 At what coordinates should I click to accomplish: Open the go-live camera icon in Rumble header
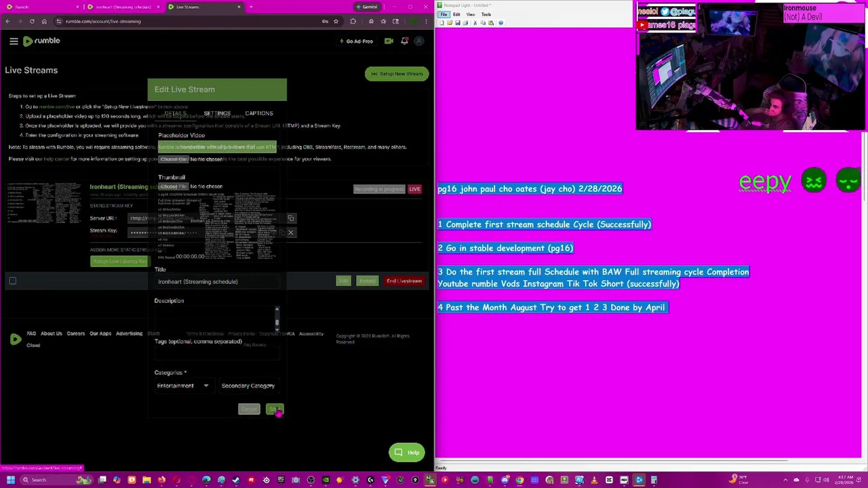click(x=389, y=41)
